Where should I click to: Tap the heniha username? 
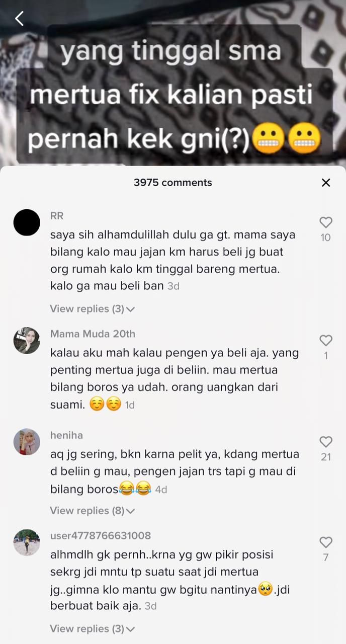coord(66,435)
